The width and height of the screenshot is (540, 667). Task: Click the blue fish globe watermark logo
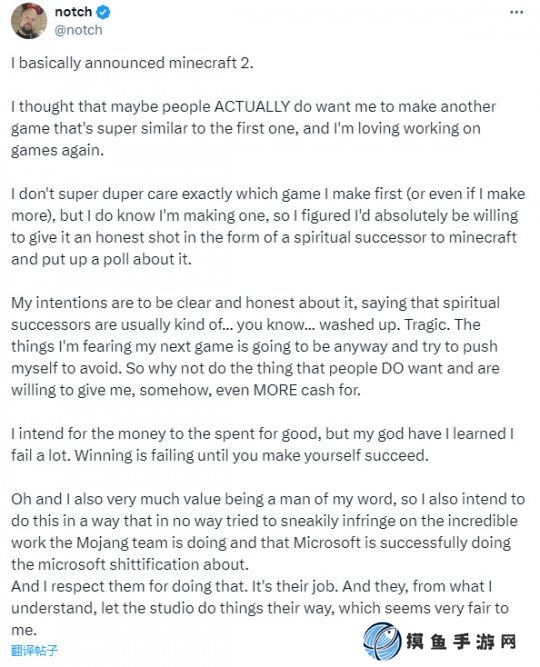382,641
